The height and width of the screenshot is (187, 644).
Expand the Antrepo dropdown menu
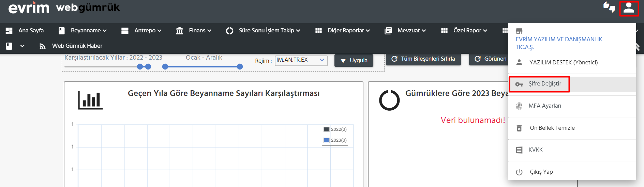coord(148,30)
